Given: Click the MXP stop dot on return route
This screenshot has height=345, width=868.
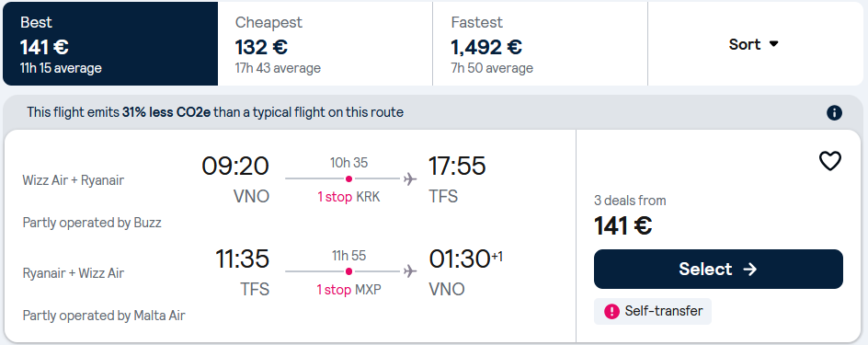Looking at the screenshot, I should [348, 271].
